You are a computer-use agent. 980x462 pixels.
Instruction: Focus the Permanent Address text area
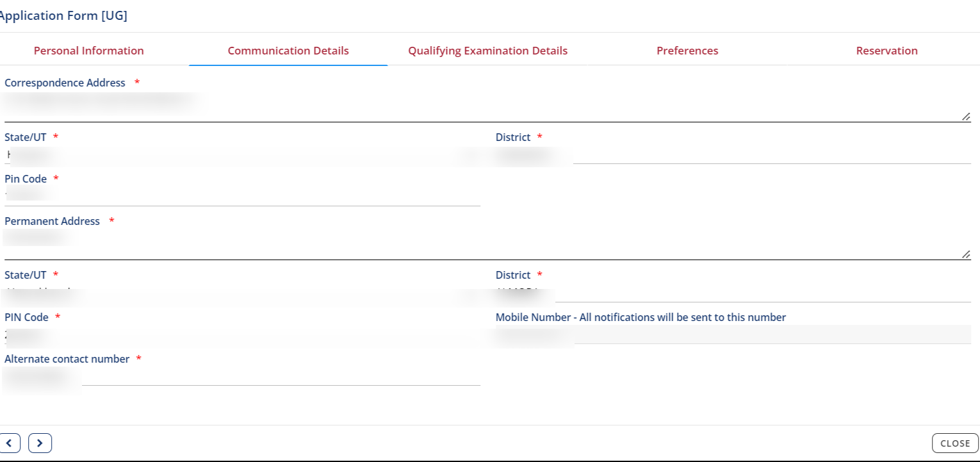pyautogui.click(x=487, y=243)
